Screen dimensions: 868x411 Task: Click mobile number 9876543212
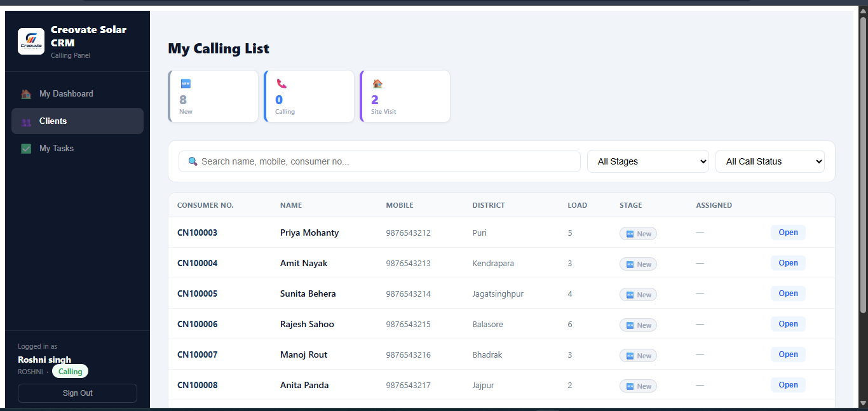click(408, 232)
